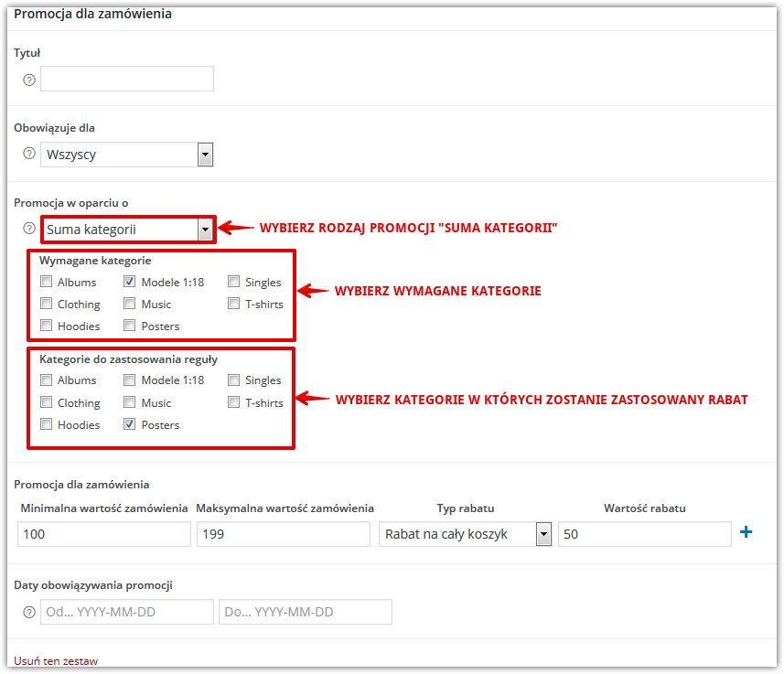Check Albums in Kategorie do zastosowania reguły
This screenshot has width=784, height=674.
pos(47,380)
